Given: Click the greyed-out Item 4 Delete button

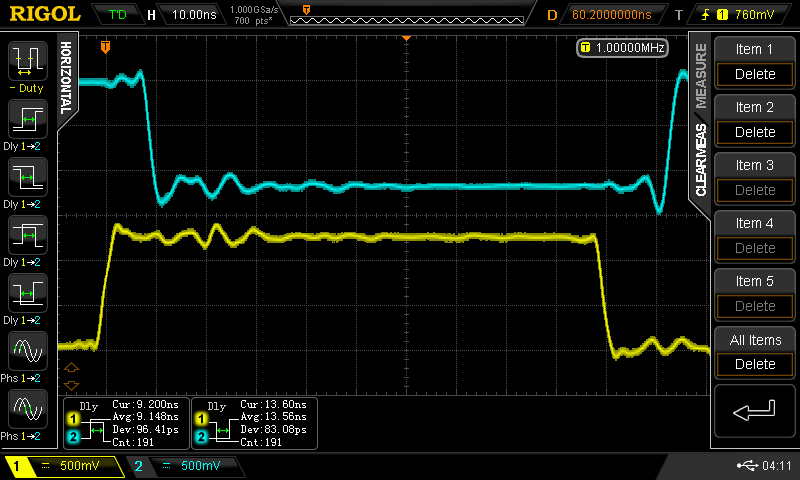Looking at the screenshot, I should pos(755,248).
